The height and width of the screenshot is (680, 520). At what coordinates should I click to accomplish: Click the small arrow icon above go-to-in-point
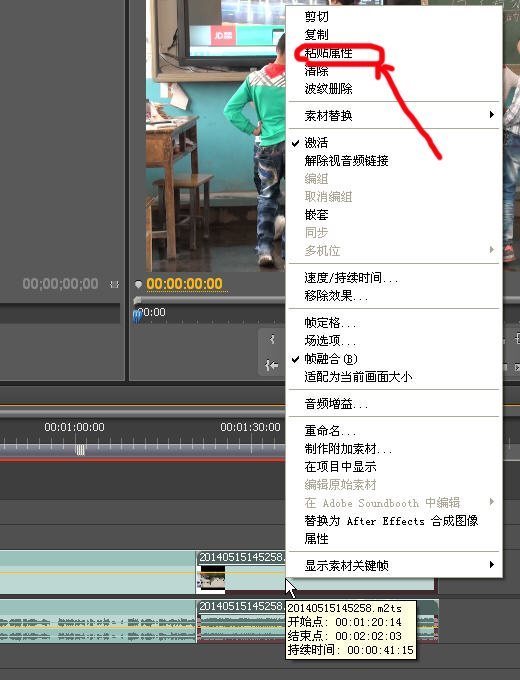272,339
